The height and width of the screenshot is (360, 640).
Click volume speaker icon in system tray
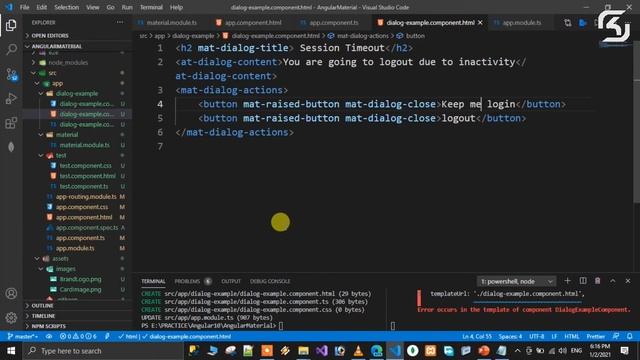[x=562, y=351]
